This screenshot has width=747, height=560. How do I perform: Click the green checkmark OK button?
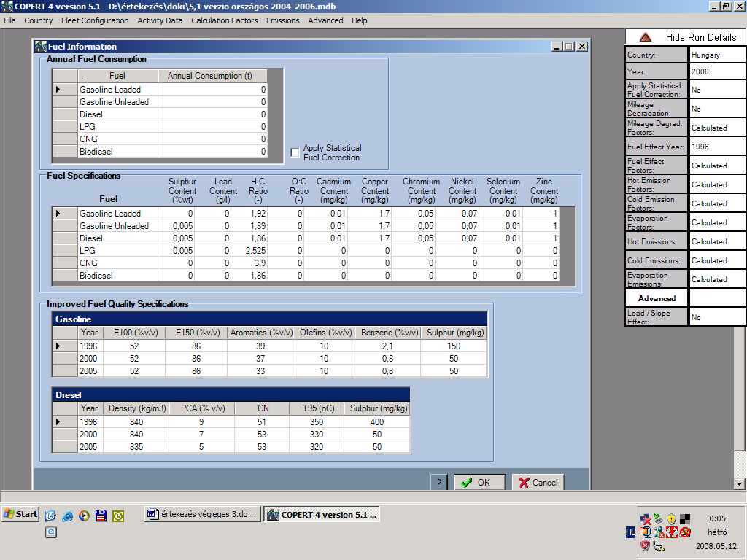[x=479, y=483]
